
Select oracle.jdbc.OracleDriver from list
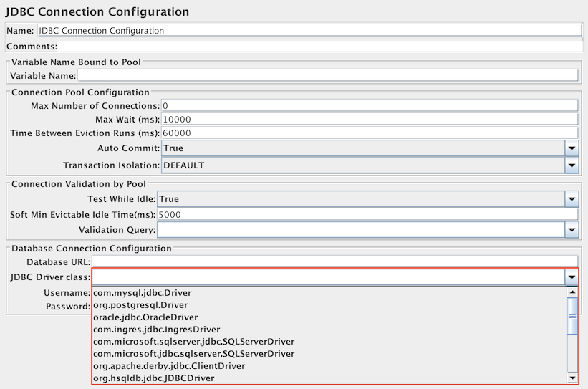[x=145, y=317]
